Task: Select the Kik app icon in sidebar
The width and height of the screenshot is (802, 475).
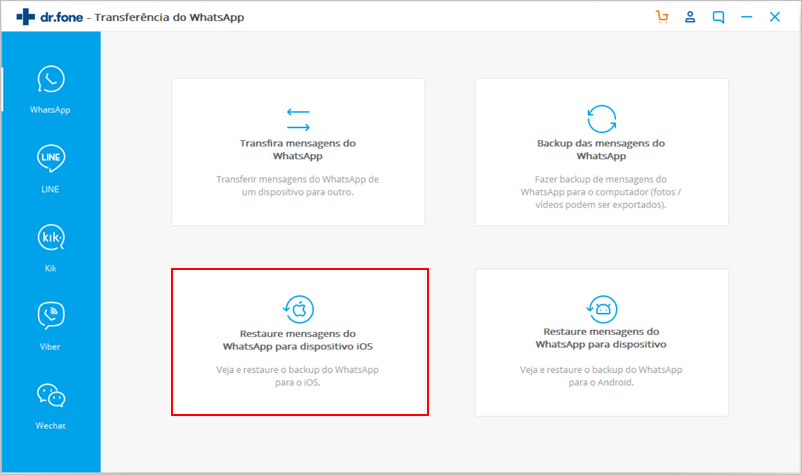Action: coord(51,238)
